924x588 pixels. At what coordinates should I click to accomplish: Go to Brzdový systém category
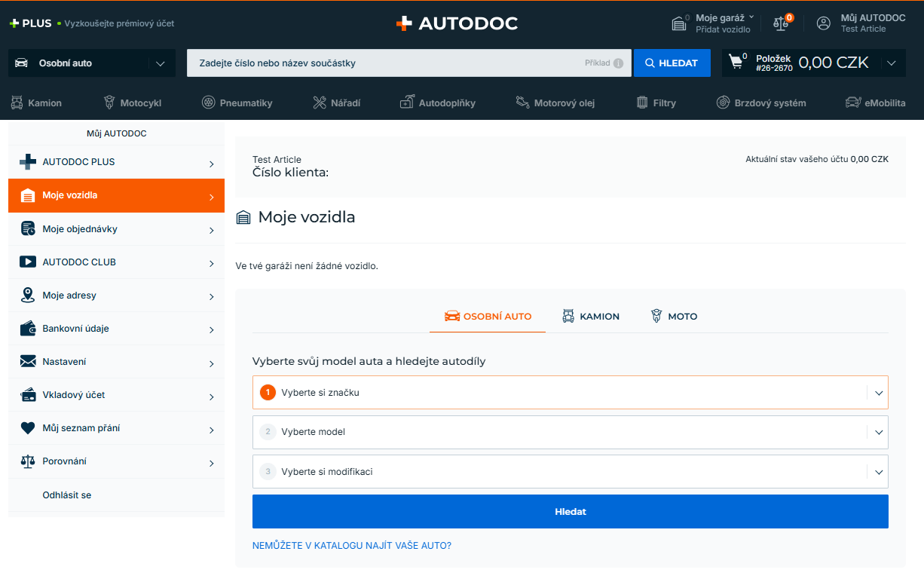pos(760,103)
